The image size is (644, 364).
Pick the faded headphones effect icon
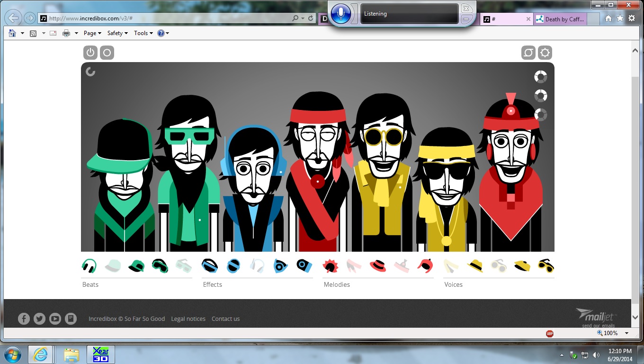pyautogui.click(x=257, y=266)
